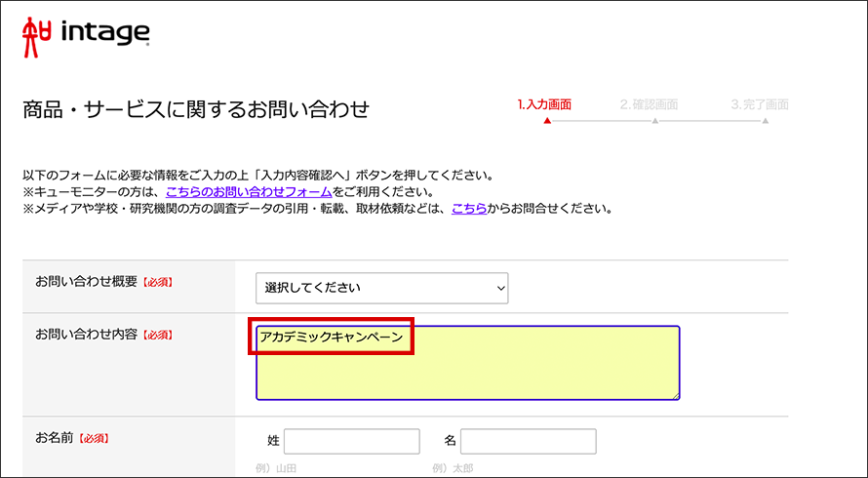The image size is (868, 478).
Task: Select the 1.入力画面 step label
Action: click(x=544, y=104)
